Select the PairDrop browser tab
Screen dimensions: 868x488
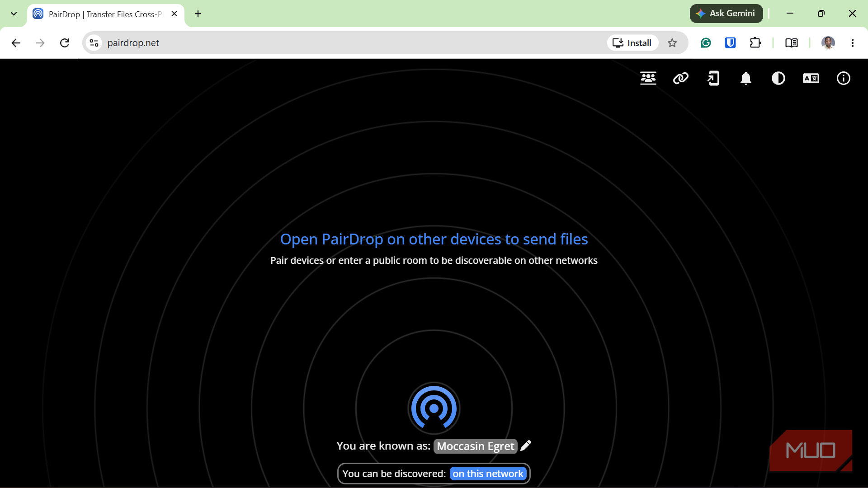pyautogui.click(x=106, y=14)
